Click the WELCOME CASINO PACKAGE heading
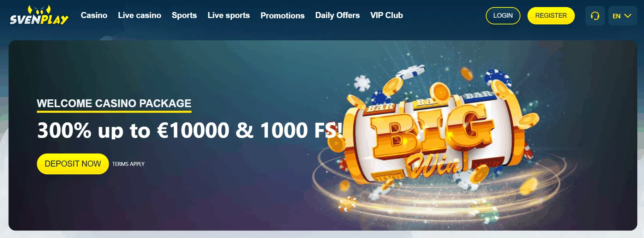 [x=114, y=103]
